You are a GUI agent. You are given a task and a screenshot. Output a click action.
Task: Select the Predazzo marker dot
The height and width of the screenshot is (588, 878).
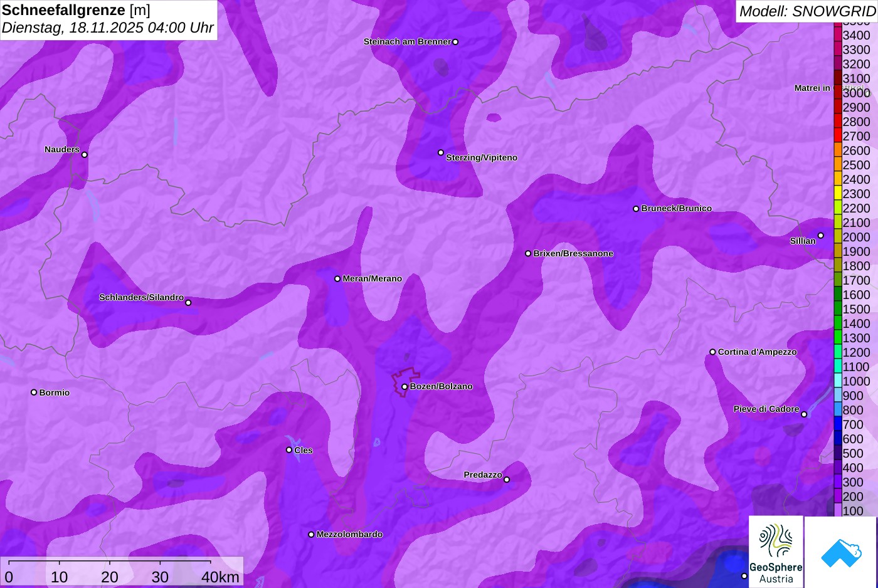pos(507,480)
